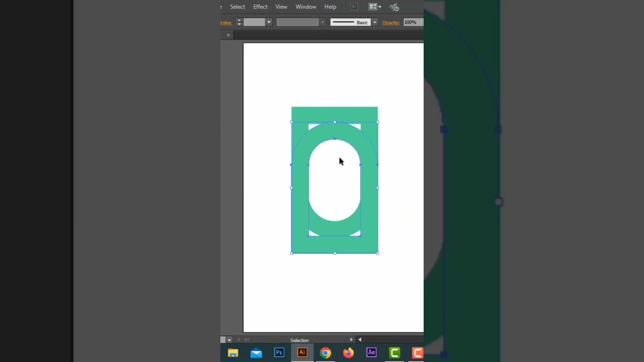Open the Window menu
The height and width of the screenshot is (362, 644).
306,7
